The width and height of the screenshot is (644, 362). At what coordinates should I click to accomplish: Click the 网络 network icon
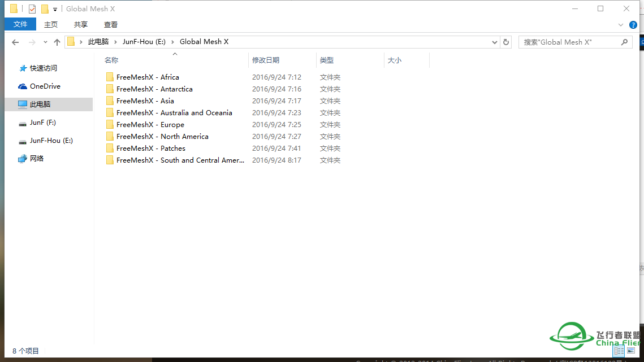pos(23,159)
